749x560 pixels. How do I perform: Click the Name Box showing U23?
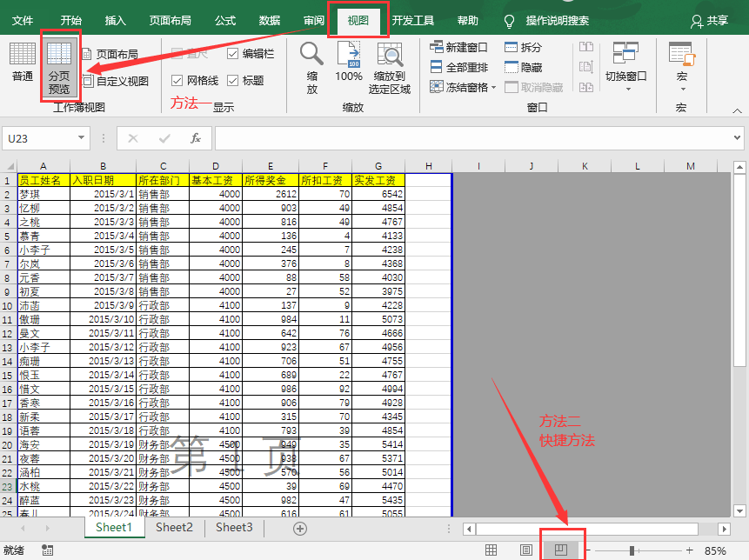tap(41, 138)
